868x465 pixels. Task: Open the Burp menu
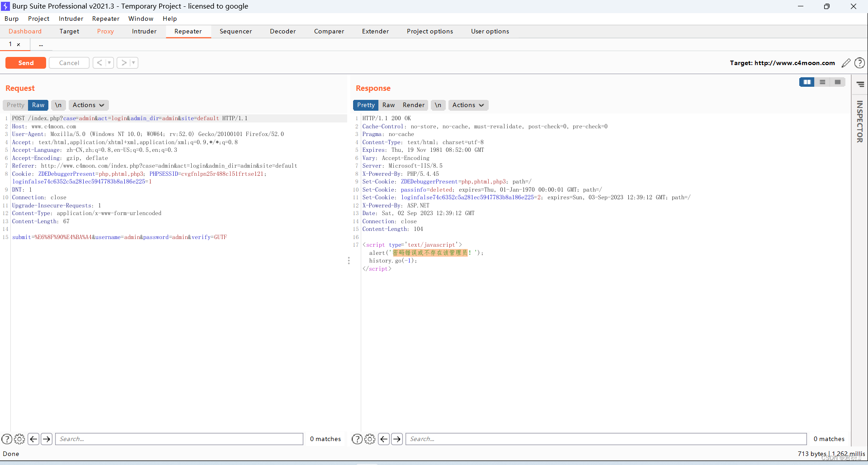pyautogui.click(x=12, y=19)
